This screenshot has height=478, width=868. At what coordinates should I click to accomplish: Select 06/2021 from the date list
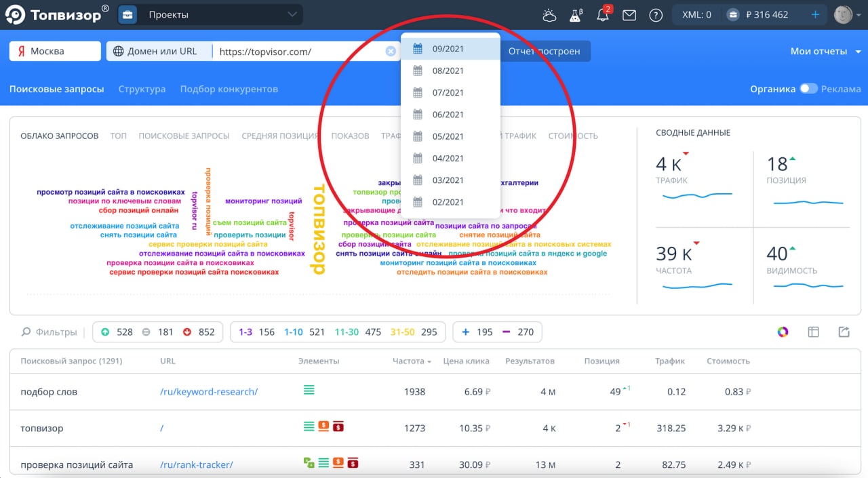(x=448, y=115)
